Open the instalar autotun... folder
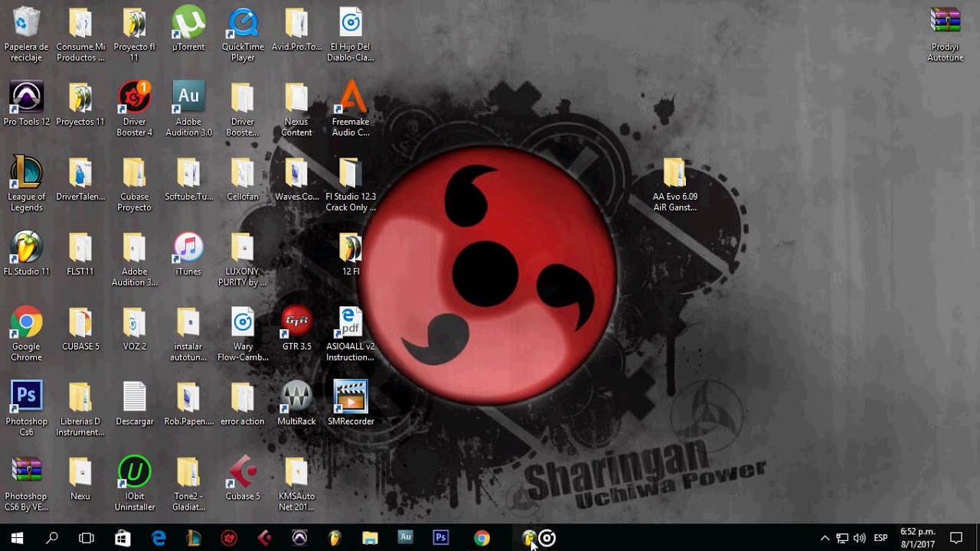This screenshot has width=980, height=551. point(188,334)
